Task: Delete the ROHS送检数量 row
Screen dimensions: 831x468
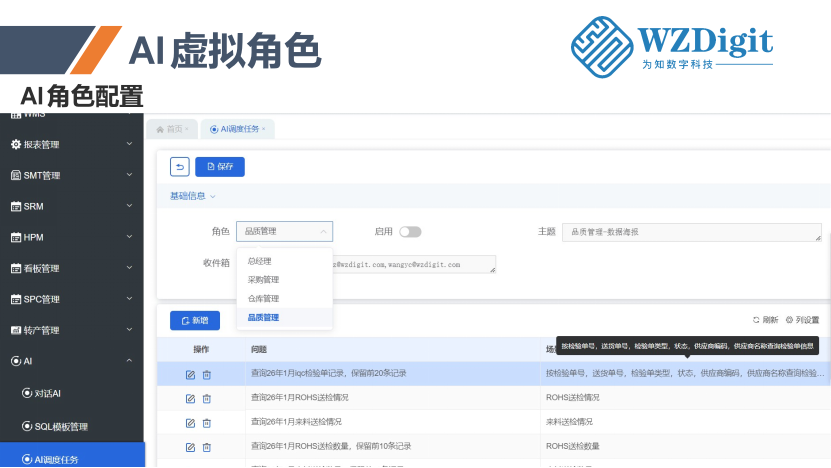Action: pyautogui.click(x=207, y=447)
